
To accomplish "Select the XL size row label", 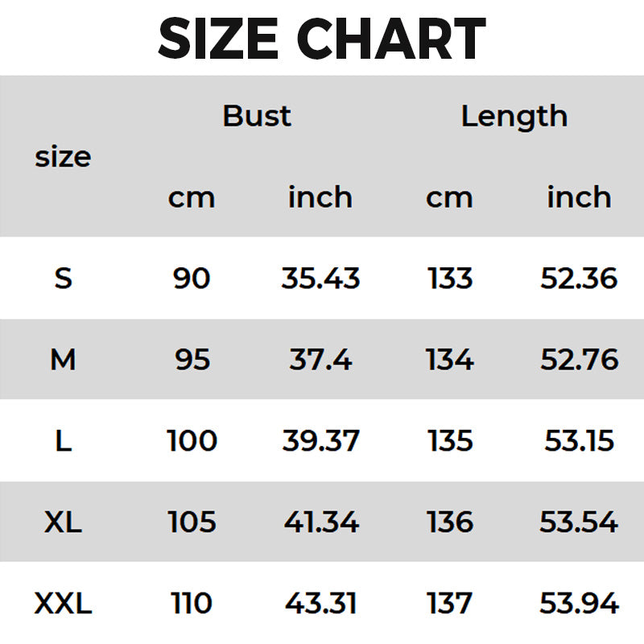I will [x=63, y=522].
